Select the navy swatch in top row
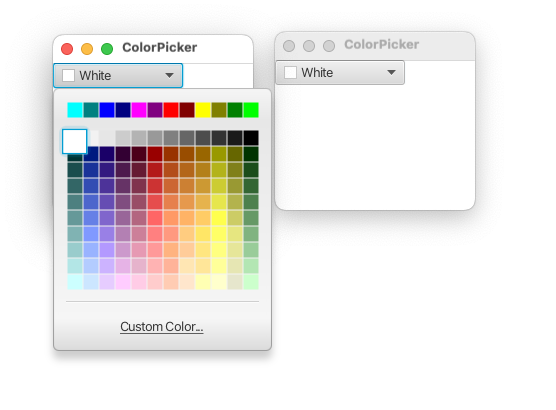This screenshot has height=410, width=556. pyautogui.click(x=123, y=110)
